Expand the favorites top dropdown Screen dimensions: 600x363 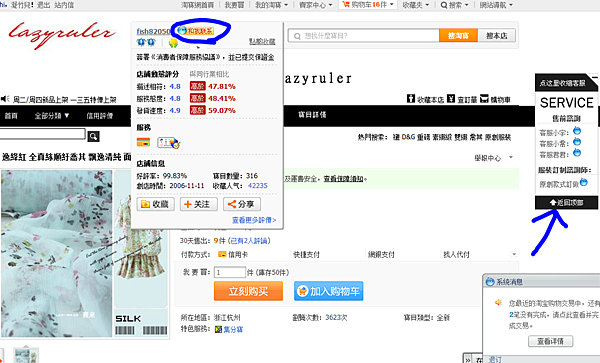[x=416, y=5]
